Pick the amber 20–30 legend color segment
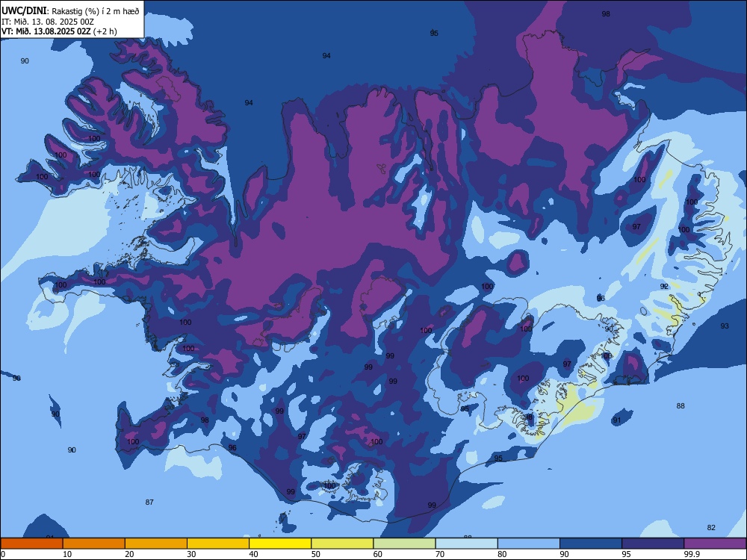Screen dimensions: 747x560 [x=156, y=544]
